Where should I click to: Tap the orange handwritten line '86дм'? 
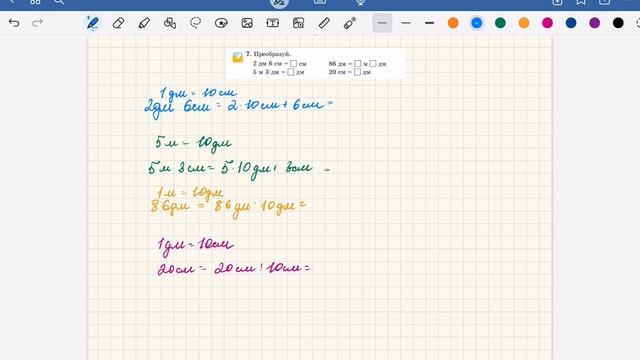[228, 208]
